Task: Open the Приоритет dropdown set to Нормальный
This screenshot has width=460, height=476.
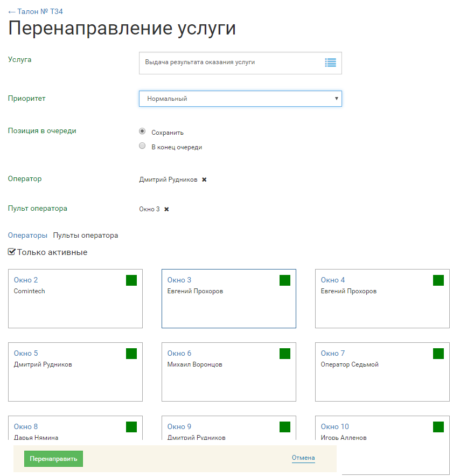Action: point(240,99)
